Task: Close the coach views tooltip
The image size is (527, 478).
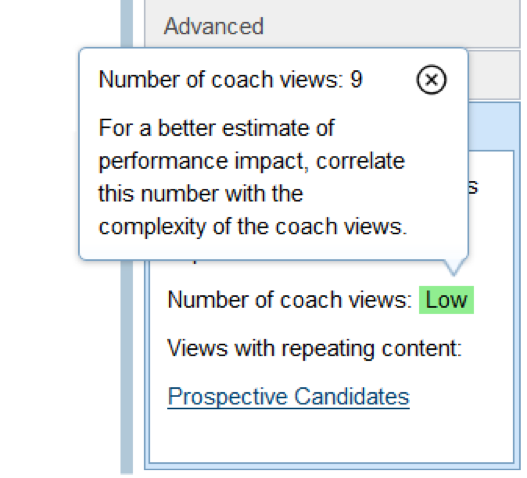Action: click(431, 80)
